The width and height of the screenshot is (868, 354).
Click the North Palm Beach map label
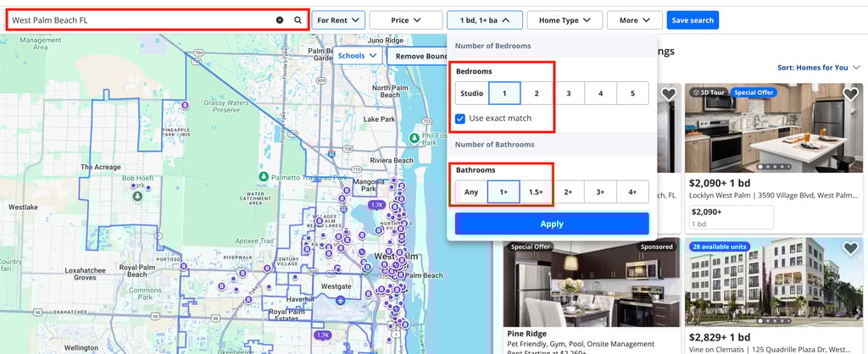click(x=390, y=91)
